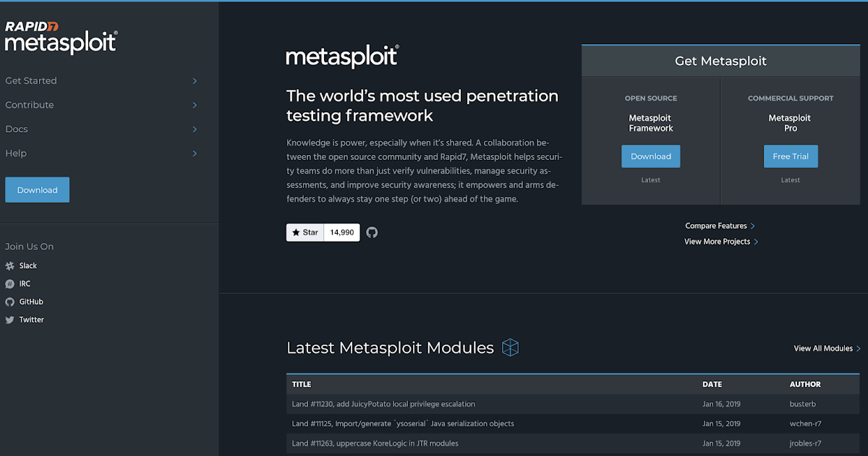Expand the Help navigation item
868x456 pixels.
pos(194,153)
